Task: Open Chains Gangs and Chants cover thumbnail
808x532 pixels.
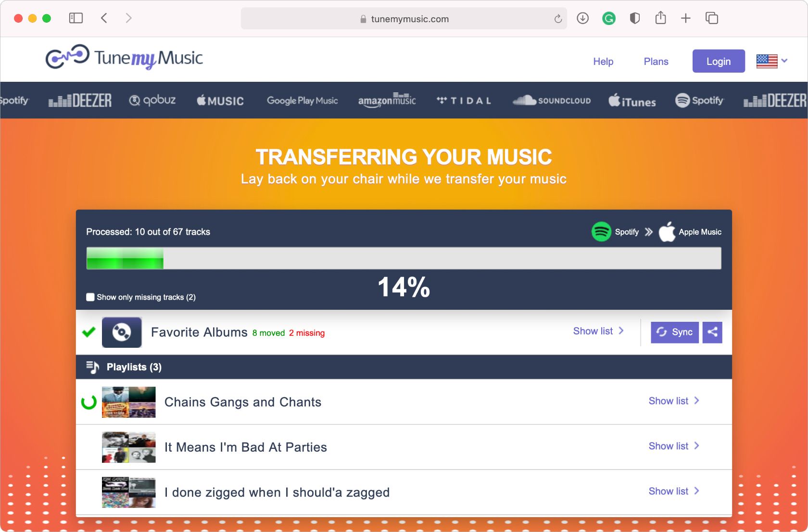Action: [129, 402]
